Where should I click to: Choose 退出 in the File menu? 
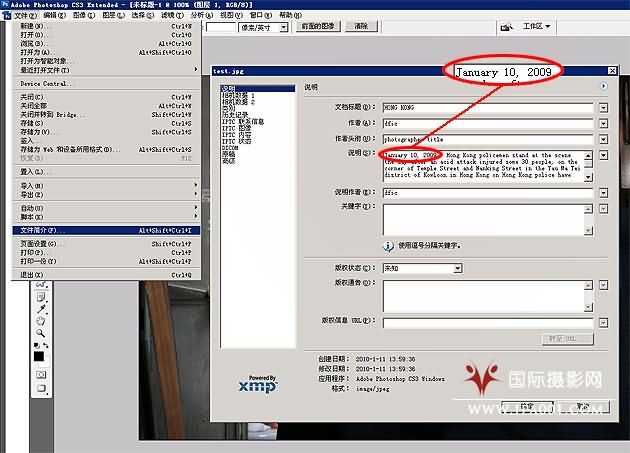coord(106,275)
